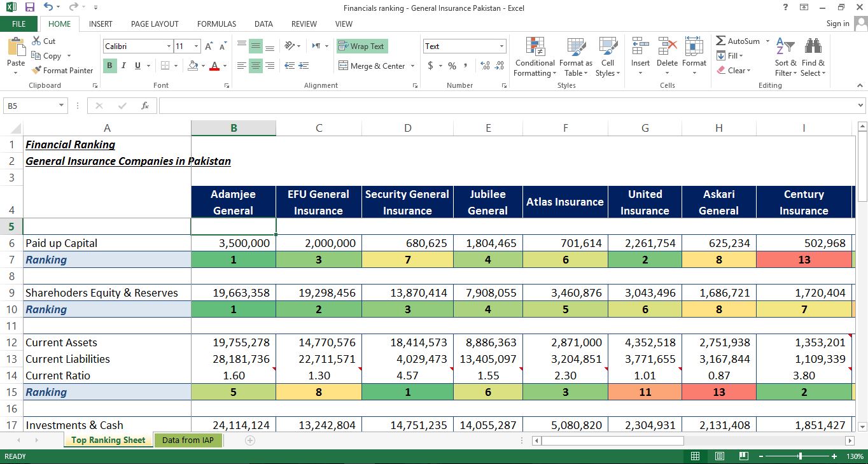
Task: Toggle Wrap Text for the selection
Action: tap(361, 46)
